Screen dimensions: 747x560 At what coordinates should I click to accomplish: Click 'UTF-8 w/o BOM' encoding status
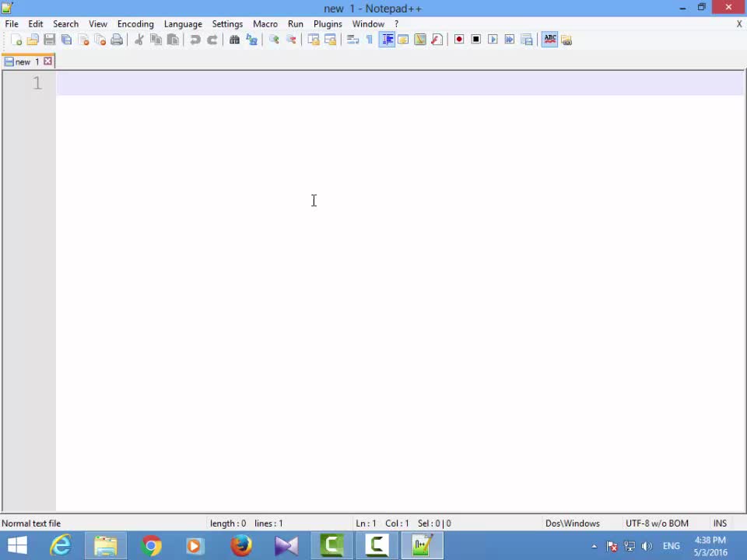pos(657,523)
